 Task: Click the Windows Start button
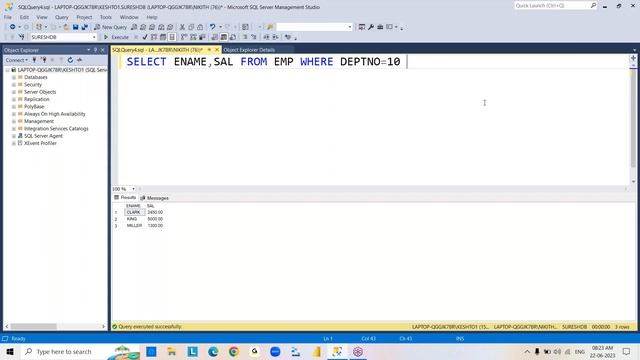(x=10, y=351)
